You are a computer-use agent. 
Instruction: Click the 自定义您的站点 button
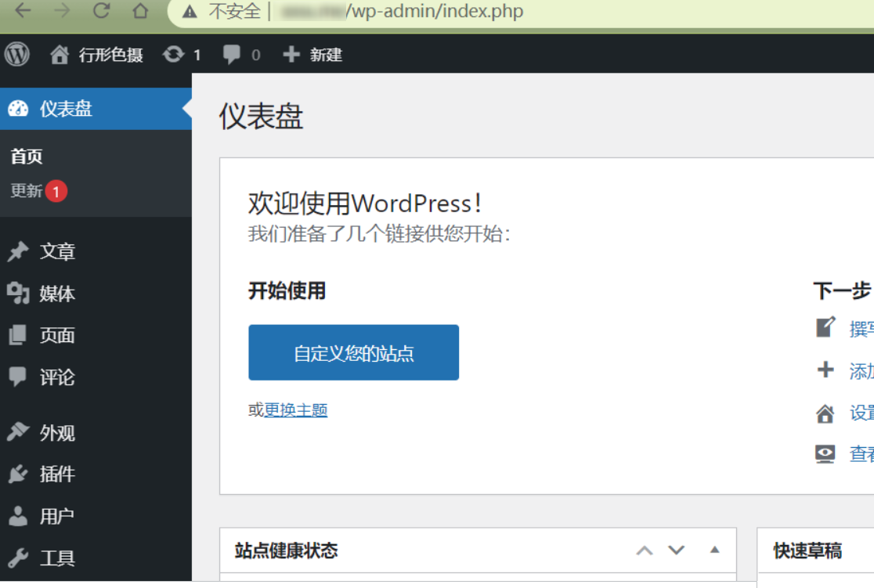tap(353, 353)
